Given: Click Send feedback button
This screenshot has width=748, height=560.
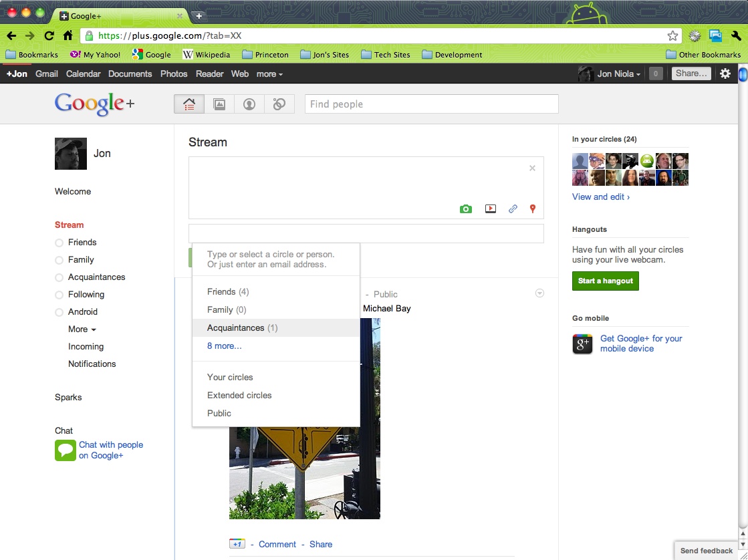Looking at the screenshot, I should [706, 551].
